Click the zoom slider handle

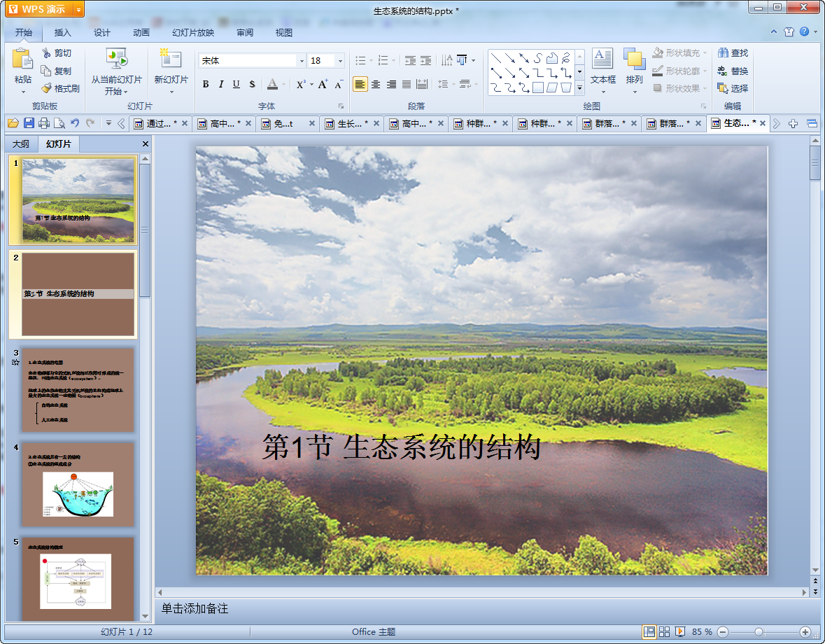pos(759,631)
